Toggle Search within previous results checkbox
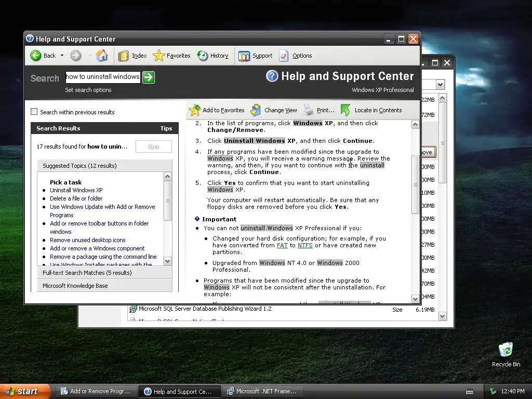The height and width of the screenshot is (399, 532). (34, 112)
